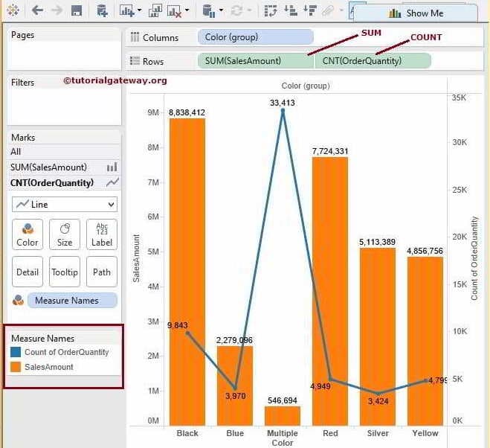Open the Line mark type dropdown
The width and height of the screenshot is (490, 448).
pos(65,205)
